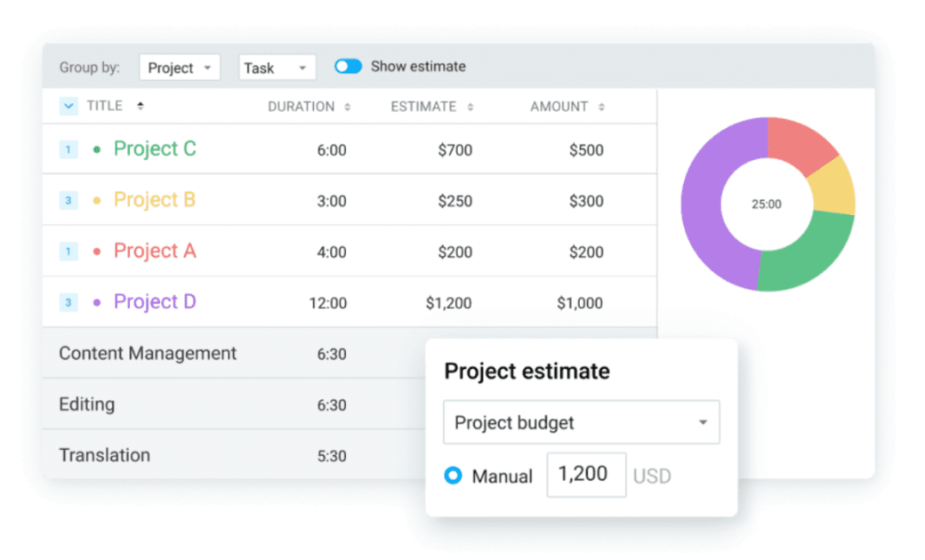Expand Project C count badge

(68, 149)
